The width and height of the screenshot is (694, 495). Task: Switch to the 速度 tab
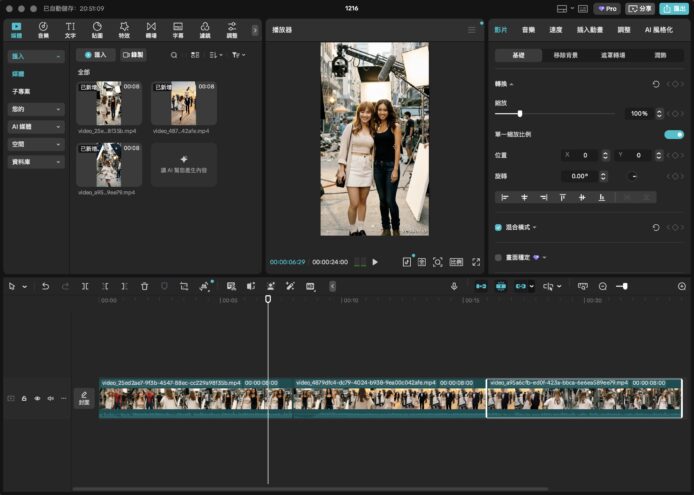coord(555,30)
